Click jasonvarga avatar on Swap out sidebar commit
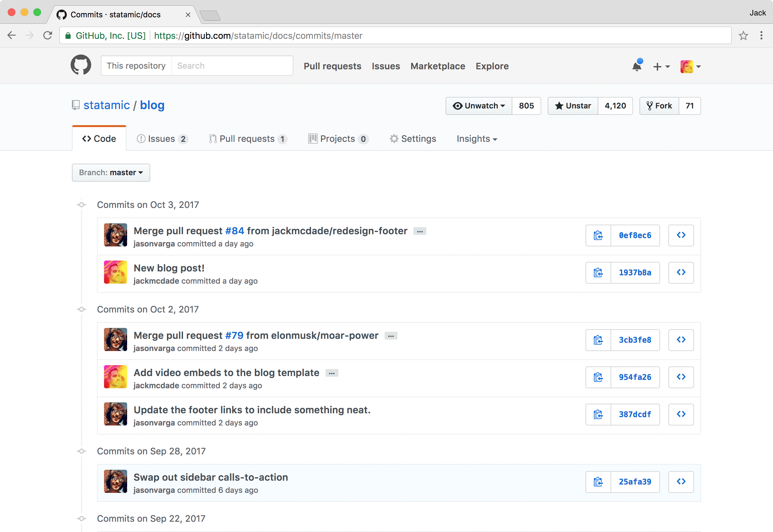The image size is (773, 532). (x=115, y=482)
